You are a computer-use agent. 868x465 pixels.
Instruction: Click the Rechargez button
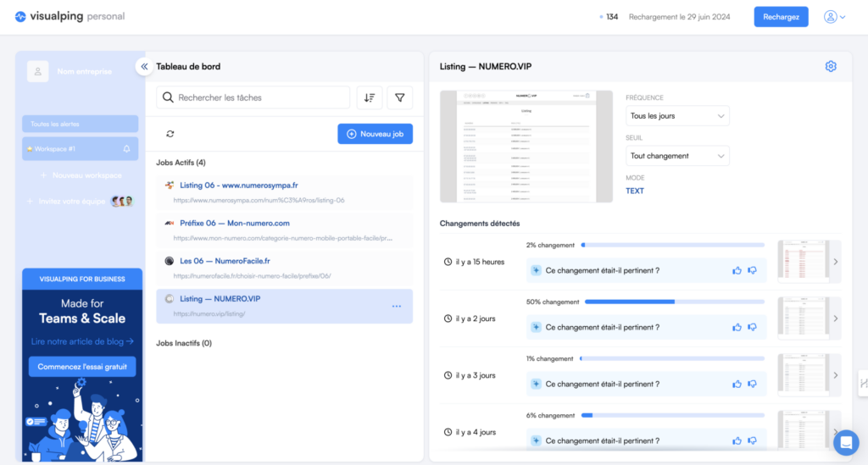[x=781, y=17]
